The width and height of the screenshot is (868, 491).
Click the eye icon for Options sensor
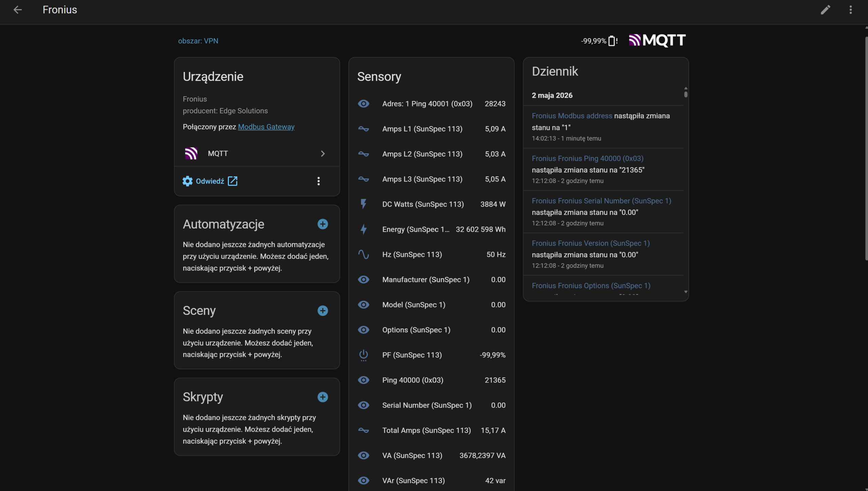363,330
